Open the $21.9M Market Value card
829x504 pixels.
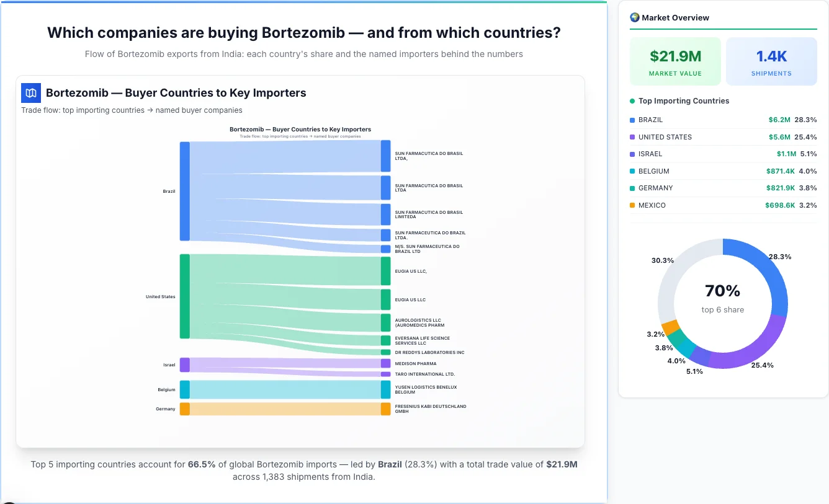click(x=675, y=61)
